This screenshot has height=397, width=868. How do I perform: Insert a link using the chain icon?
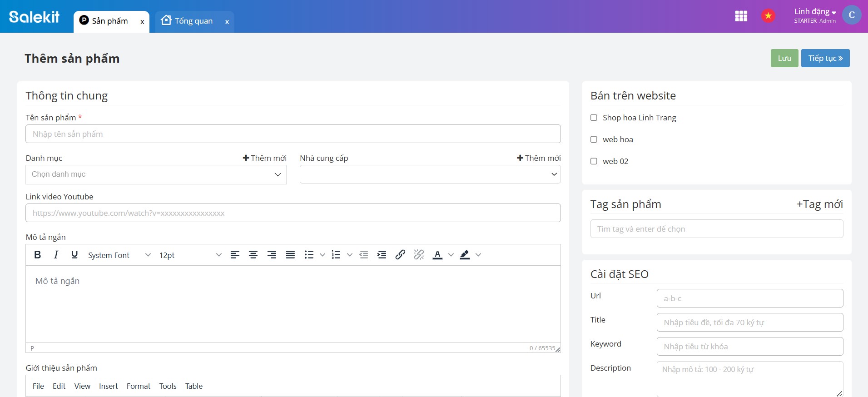(x=400, y=255)
